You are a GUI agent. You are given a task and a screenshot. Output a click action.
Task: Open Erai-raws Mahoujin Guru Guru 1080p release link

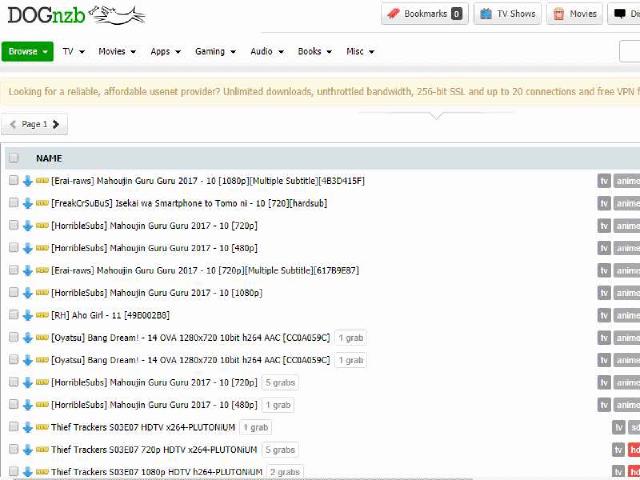(x=208, y=180)
